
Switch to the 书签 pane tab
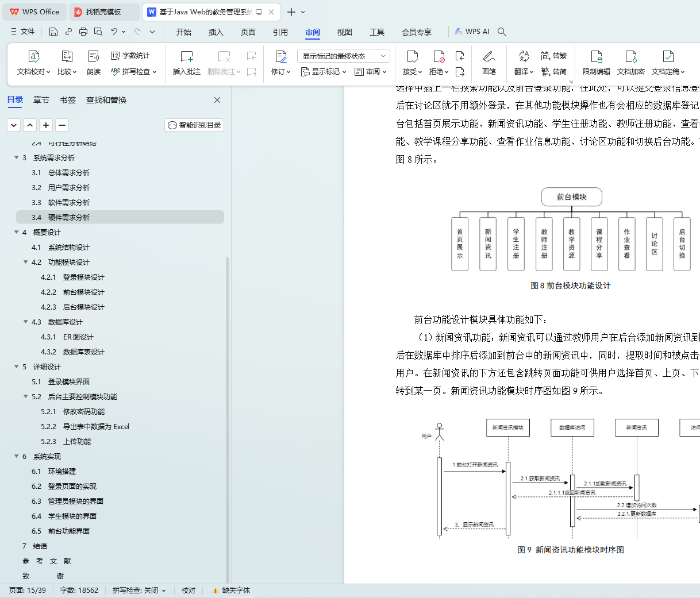(68, 100)
